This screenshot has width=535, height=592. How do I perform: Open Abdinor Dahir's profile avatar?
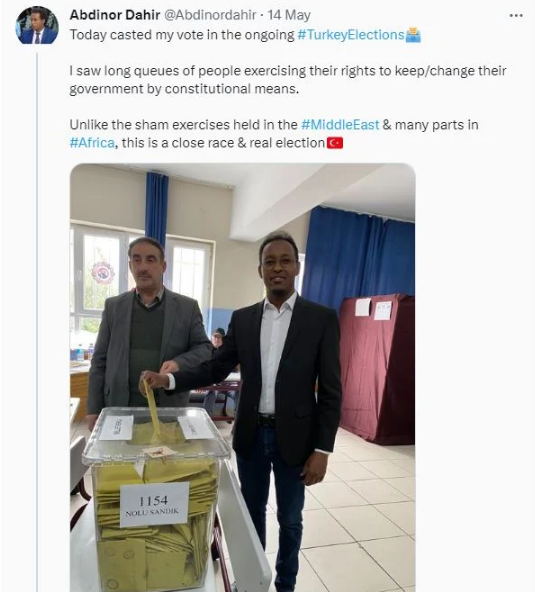(37, 25)
